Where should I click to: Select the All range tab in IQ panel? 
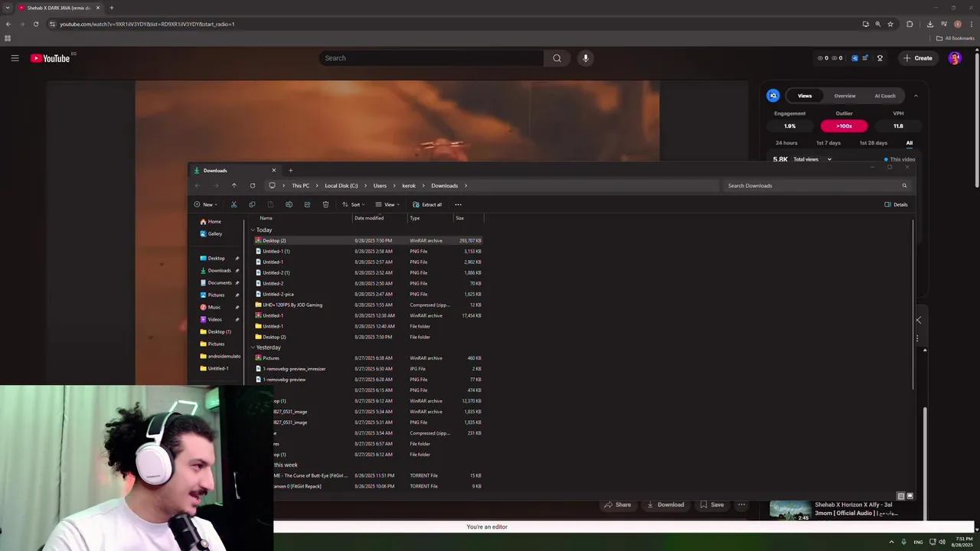tap(910, 143)
